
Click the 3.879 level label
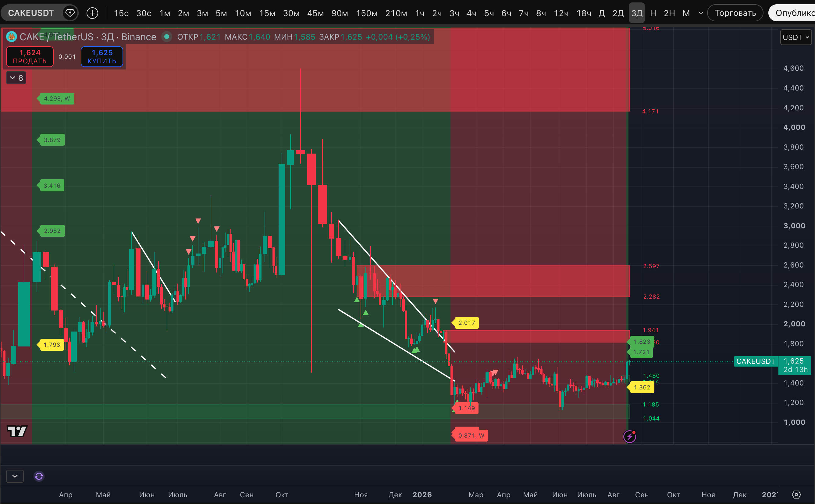tap(51, 140)
